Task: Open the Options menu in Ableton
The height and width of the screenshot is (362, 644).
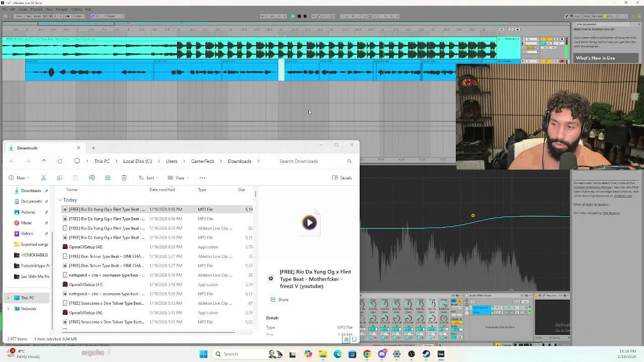Action: [76, 9]
